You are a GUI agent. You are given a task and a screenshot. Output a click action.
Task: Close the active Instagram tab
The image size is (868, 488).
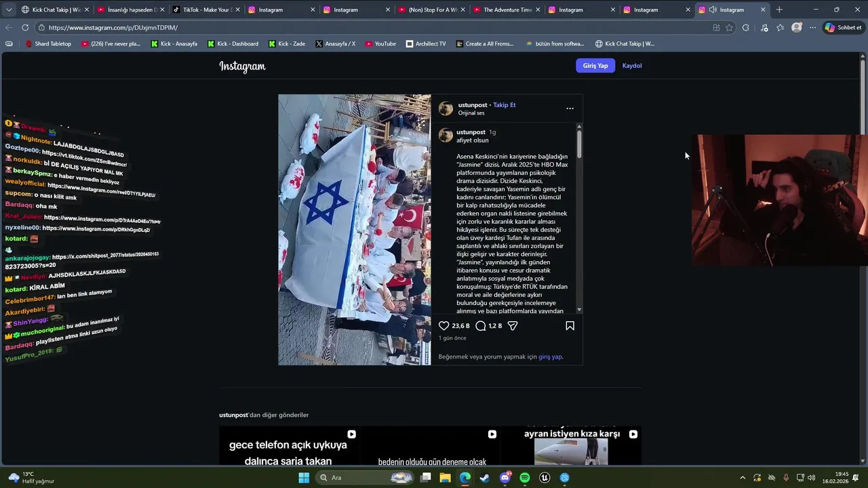(763, 9)
